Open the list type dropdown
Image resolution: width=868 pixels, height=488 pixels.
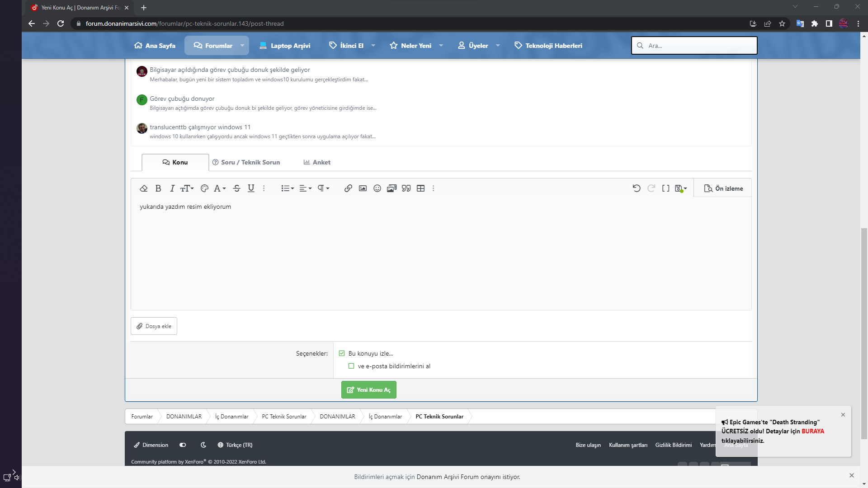[288, 188]
